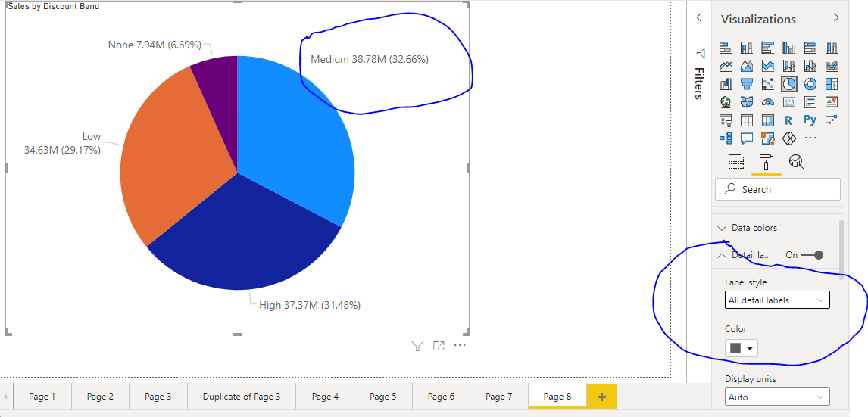Image resolution: width=868 pixels, height=417 pixels.
Task: Add a Gauge visual
Action: click(768, 101)
